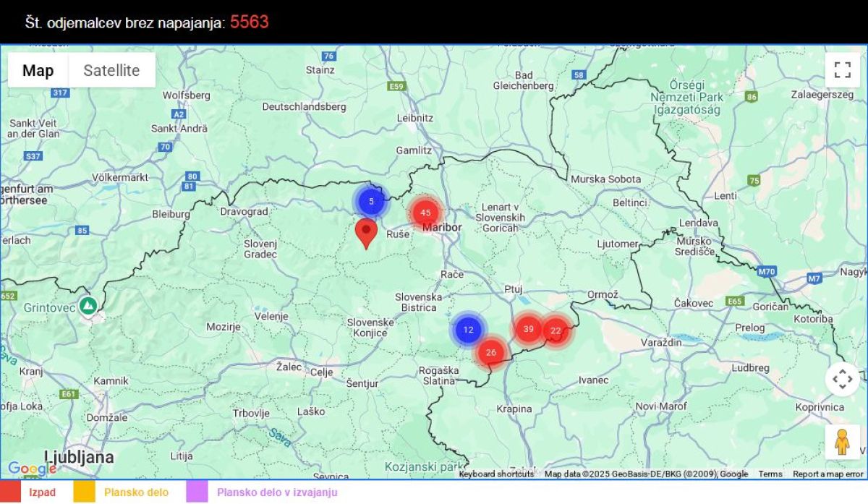This screenshot has height=504, width=868.
Task: Select the red cluster marker labeled 26
Action: (x=491, y=353)
